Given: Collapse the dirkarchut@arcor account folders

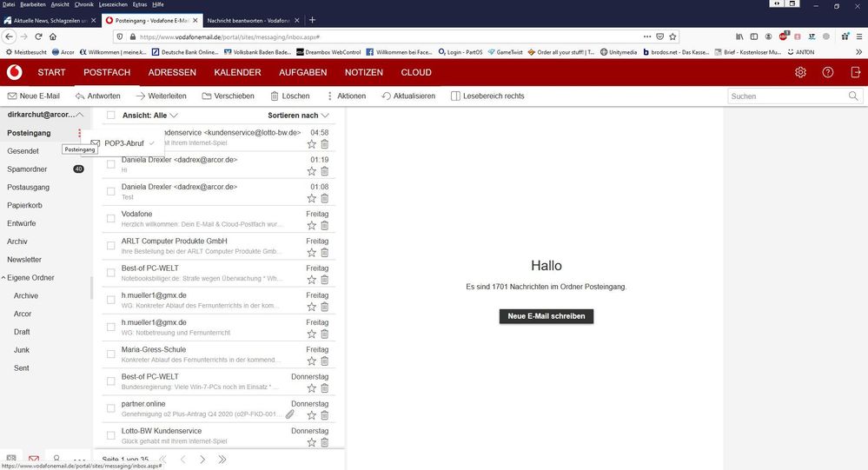Looking at the screenshot, I should coord(80,115).
